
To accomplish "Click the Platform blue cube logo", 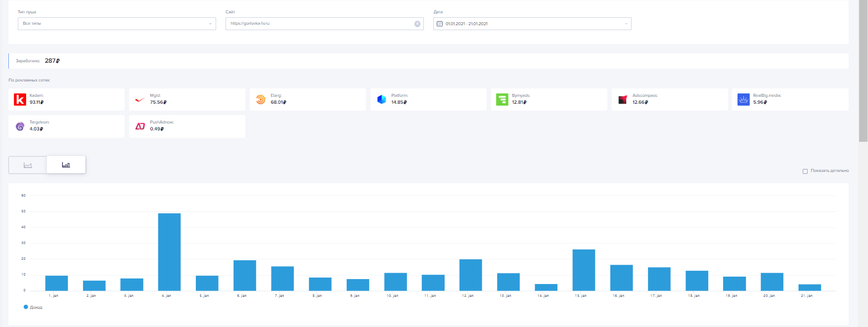I will coord(381,100).
